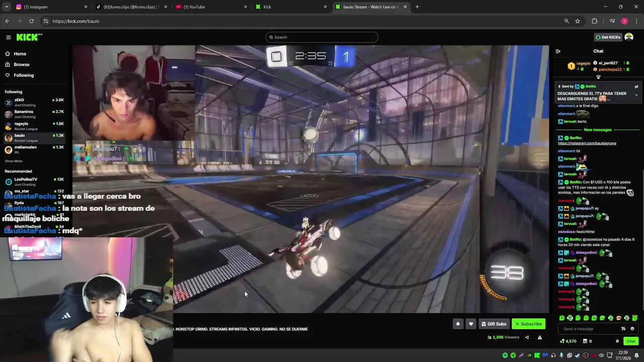This screenshot has width=644, height=362.
Task: Open Windows notification bell in taskbar
Action: (636, 355)
